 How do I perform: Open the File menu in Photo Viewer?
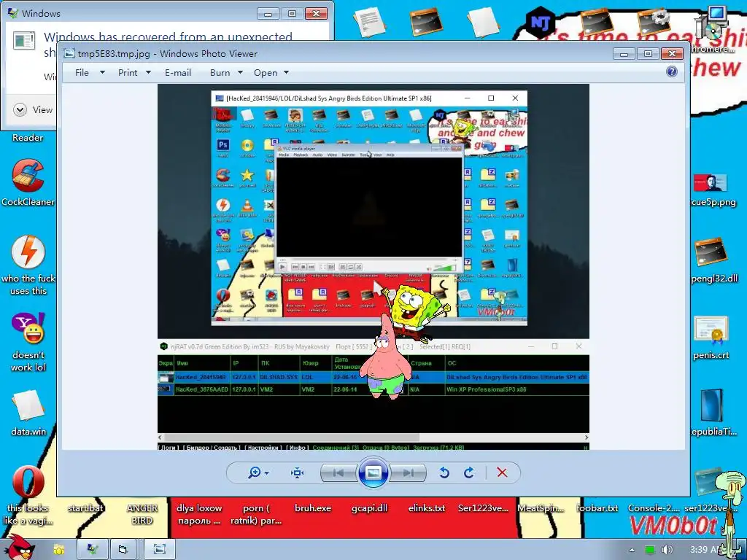(82, 72)
